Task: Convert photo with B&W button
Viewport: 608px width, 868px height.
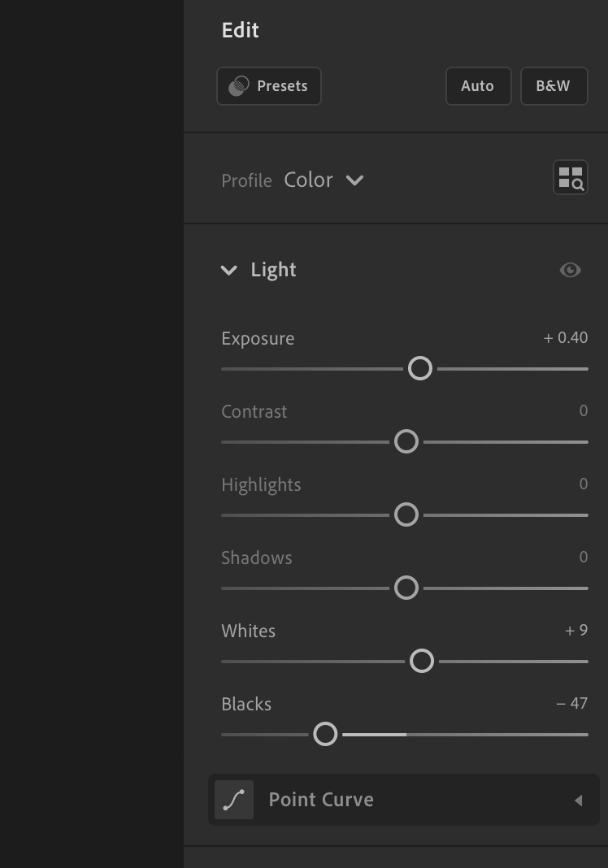Action: pos(554,86)
